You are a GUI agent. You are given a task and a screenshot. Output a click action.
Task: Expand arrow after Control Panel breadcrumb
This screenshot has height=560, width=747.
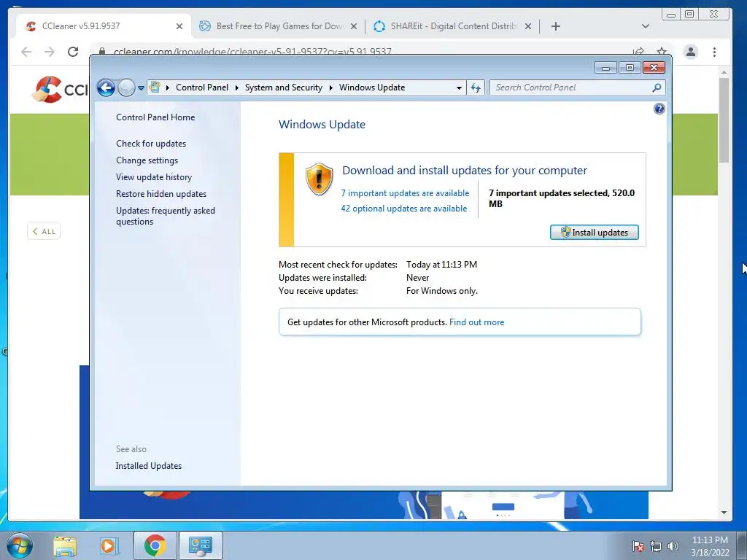[237, 87]
